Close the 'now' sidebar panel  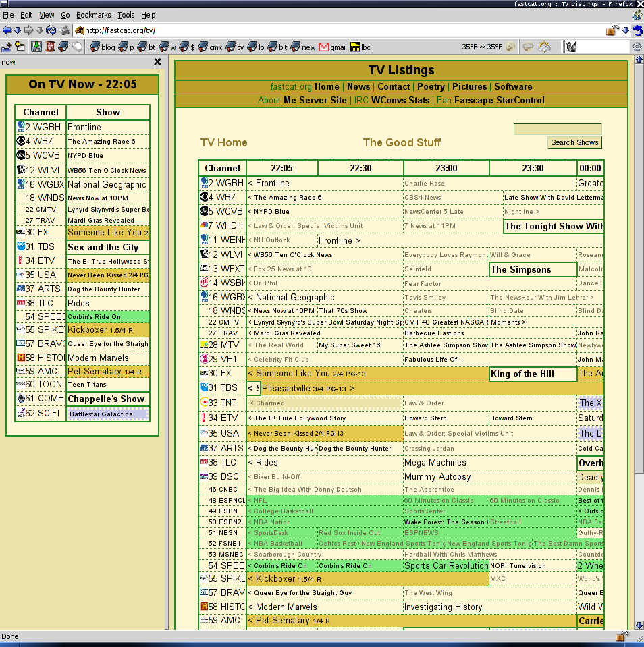tap(157, 62)
